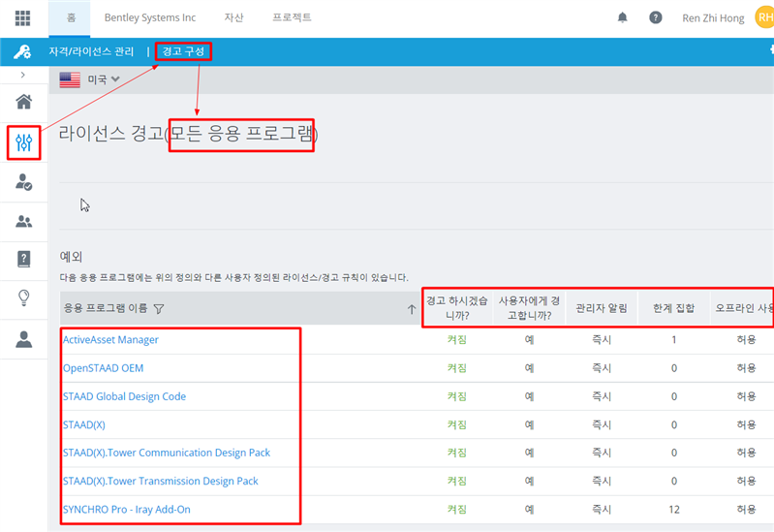Open the user check icon in sidebar
774x532 pixels.
[x=23, y=182]
